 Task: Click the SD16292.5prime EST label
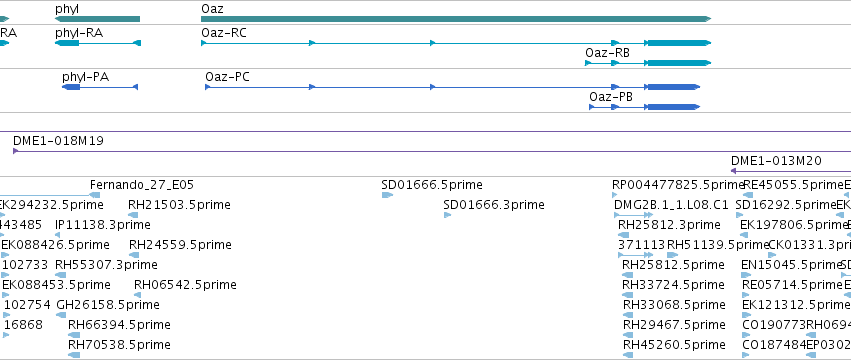786,205
